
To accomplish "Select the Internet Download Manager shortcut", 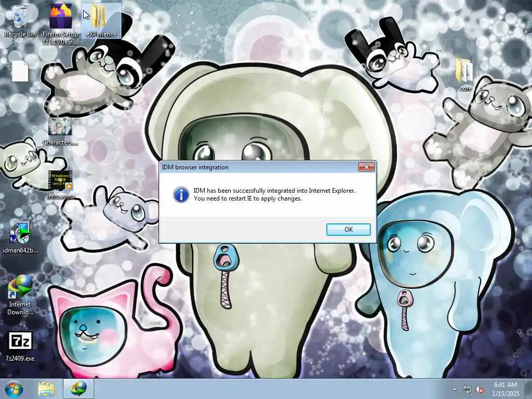I will coord(20,295).
